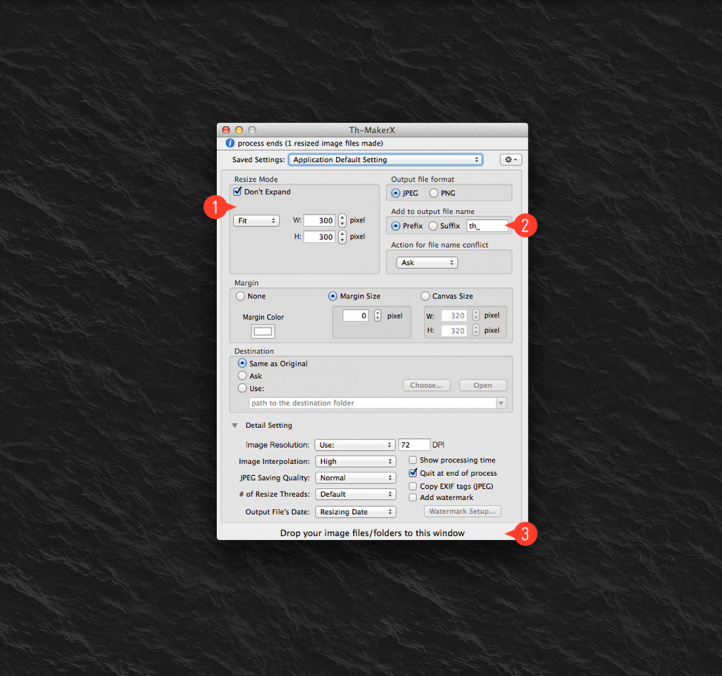Image resolution: width=722 pixels, height=676 pixels.
Task: Click the process ends status message
Action: click(x=310, y=143)
